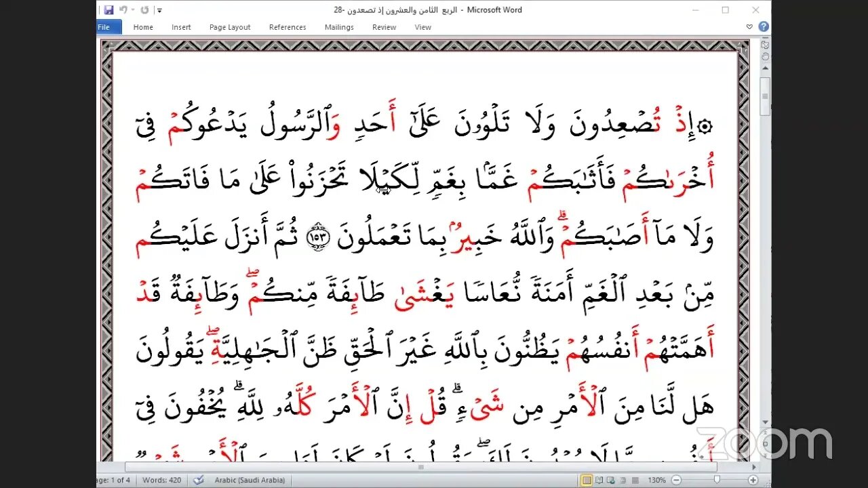Open the File tab
This screenshot has height=488, width=868.
point(108,27)
